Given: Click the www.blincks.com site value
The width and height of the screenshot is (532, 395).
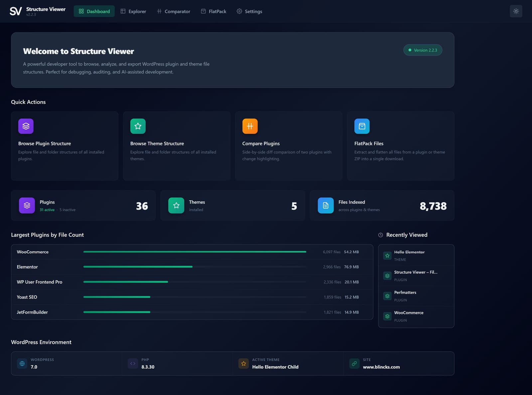Looking at the screenshot, I should pyautogui.click(x=381, y=367).
